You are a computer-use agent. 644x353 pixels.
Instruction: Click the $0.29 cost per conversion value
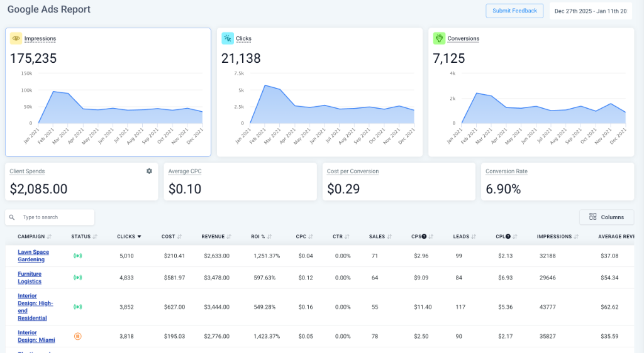(343, 189)
